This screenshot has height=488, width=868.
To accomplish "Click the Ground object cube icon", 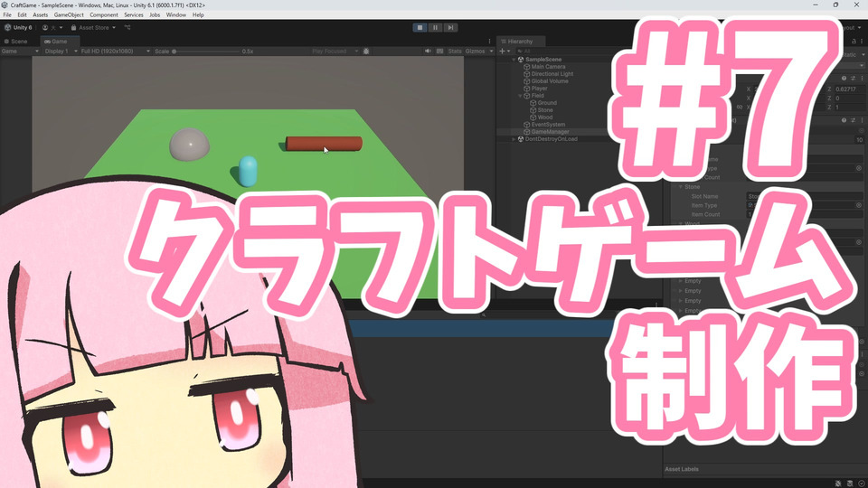I will click(533, 103).
